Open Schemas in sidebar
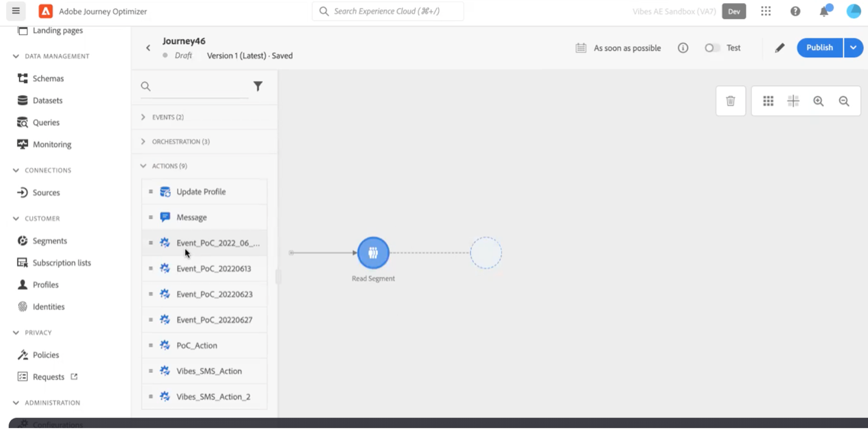This screenshot has width=868, height=430. point(48,78)
